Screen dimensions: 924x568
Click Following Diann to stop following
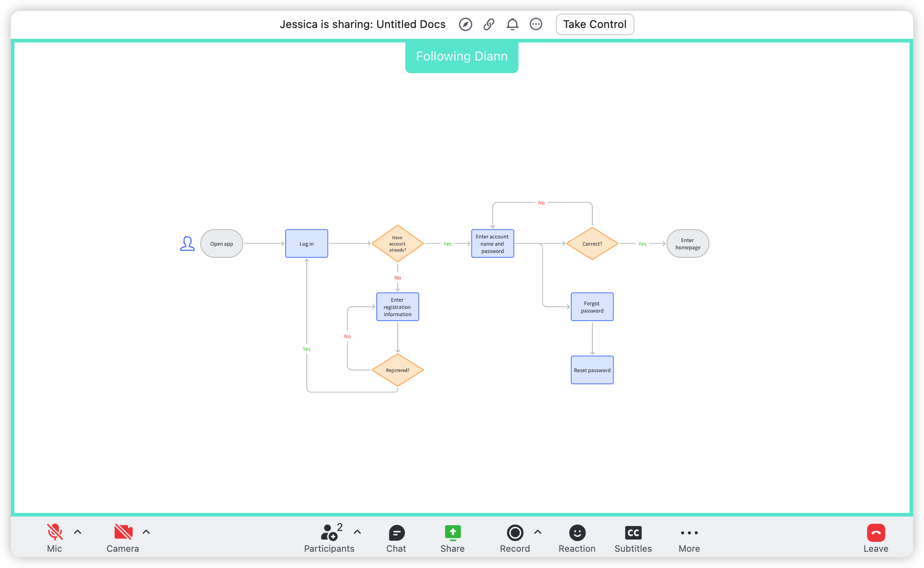[x=462, y=56]
